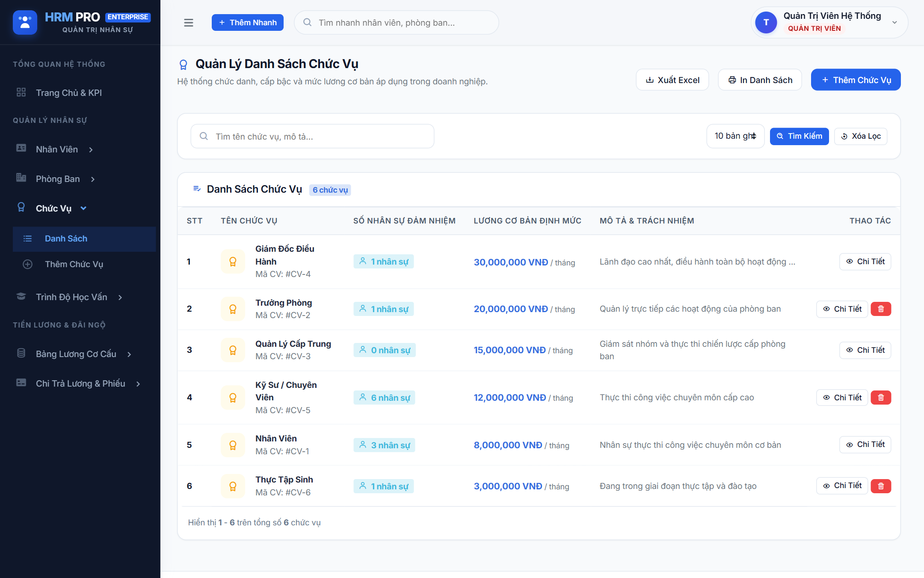Open Thêm Chức Vụ in the sidebar
The image size is (924, 578).
point(84,265)
